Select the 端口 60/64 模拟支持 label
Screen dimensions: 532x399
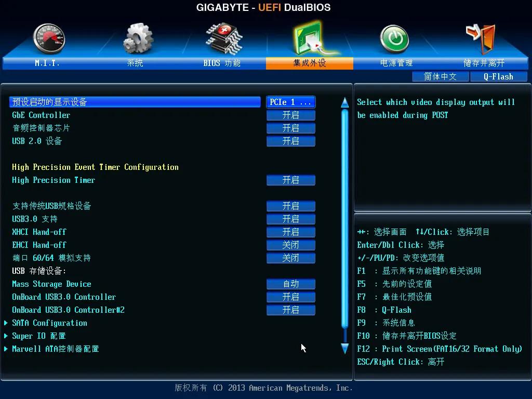pyautogui.click(x=51, y=258)
